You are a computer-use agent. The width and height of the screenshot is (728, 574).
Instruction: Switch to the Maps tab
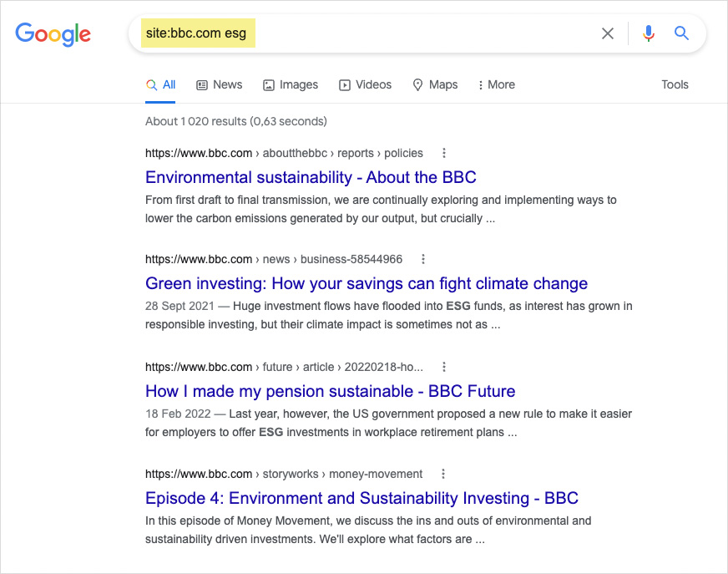click(x=435, y=84)
